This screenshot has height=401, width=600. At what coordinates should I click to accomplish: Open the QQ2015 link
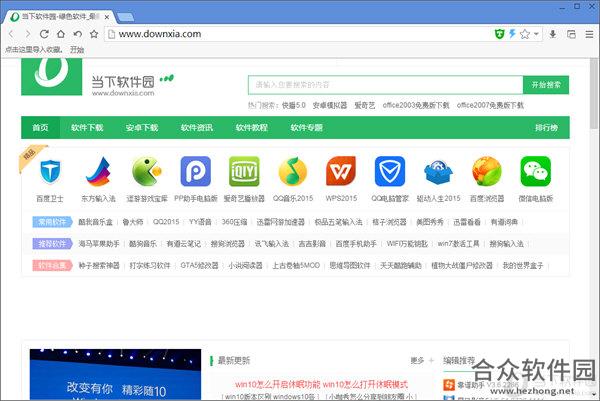(166, 222)
